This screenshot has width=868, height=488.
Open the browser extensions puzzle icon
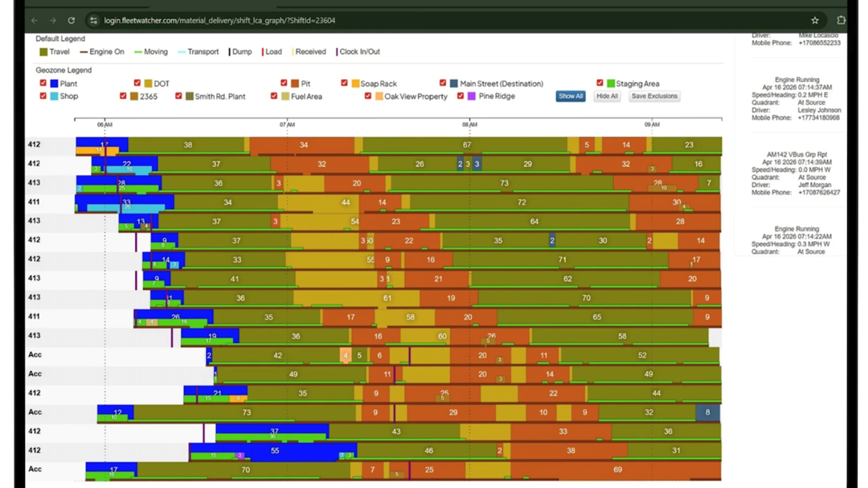(x=842, y=20)
